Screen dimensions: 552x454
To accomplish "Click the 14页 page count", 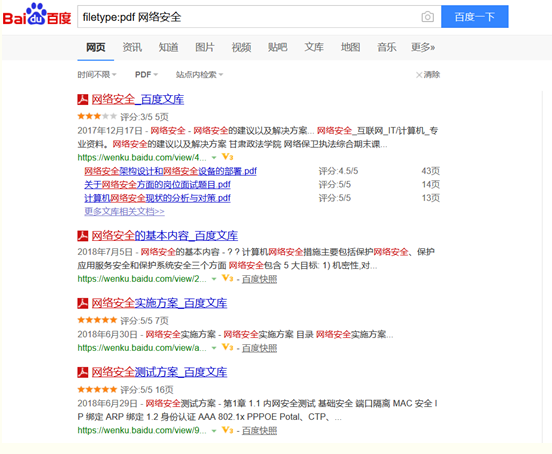I will 431,185.
